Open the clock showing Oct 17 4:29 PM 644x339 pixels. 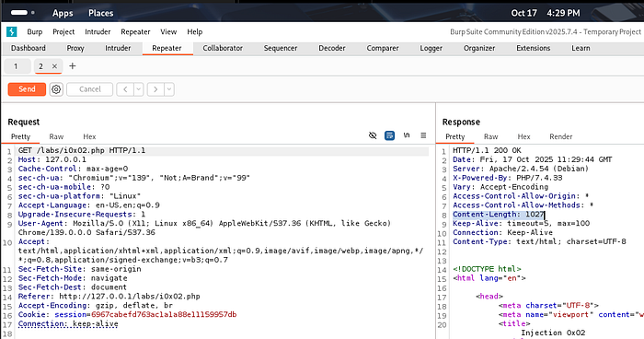(546, 13)
